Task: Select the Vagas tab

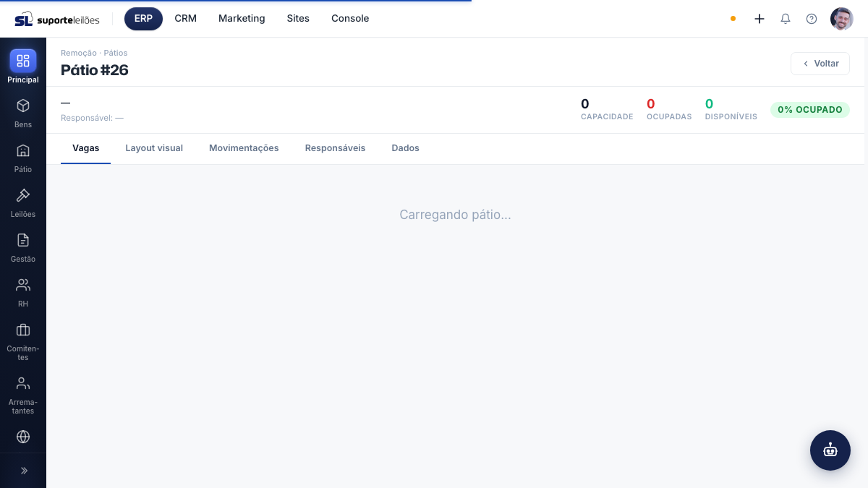Action: (x=86, y=148)
